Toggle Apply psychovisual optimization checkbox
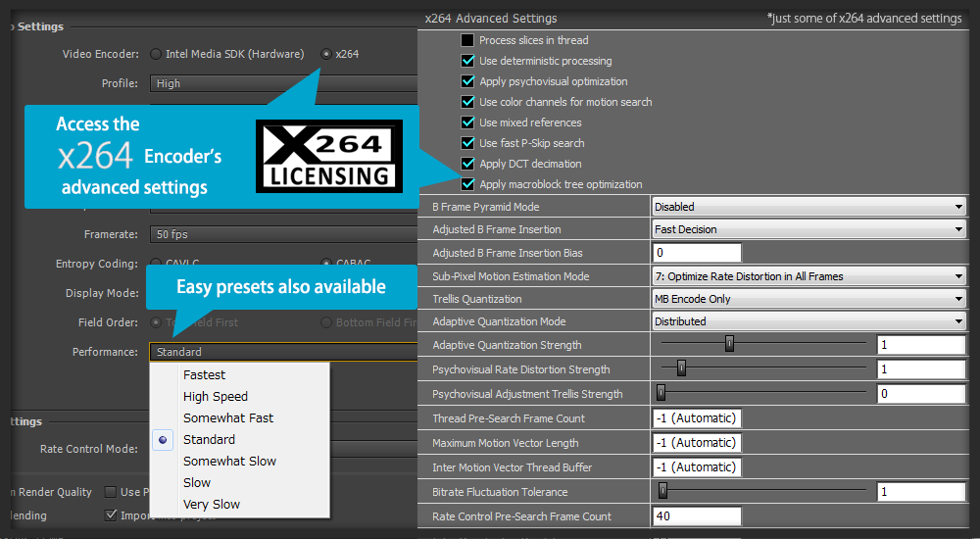The height and width of the screenshot is (539, 980). click(x=467, y=81)
